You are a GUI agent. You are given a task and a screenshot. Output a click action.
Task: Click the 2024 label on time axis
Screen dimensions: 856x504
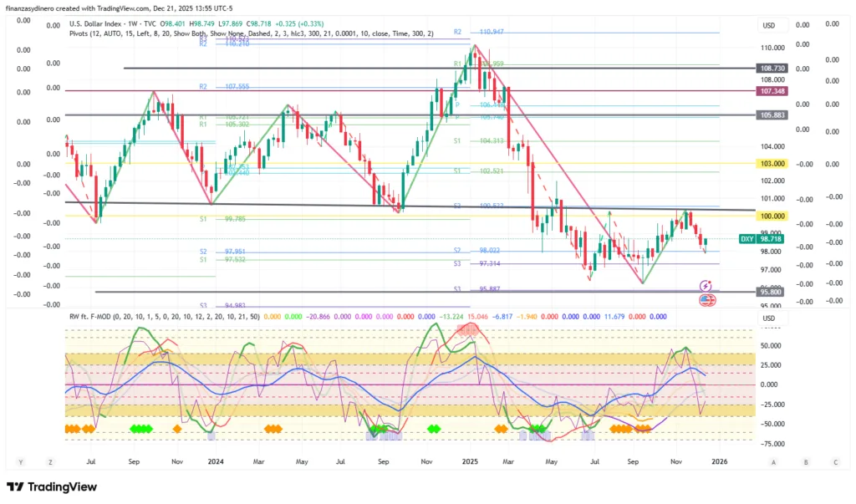pyautogui.click(x=216, y=461)
